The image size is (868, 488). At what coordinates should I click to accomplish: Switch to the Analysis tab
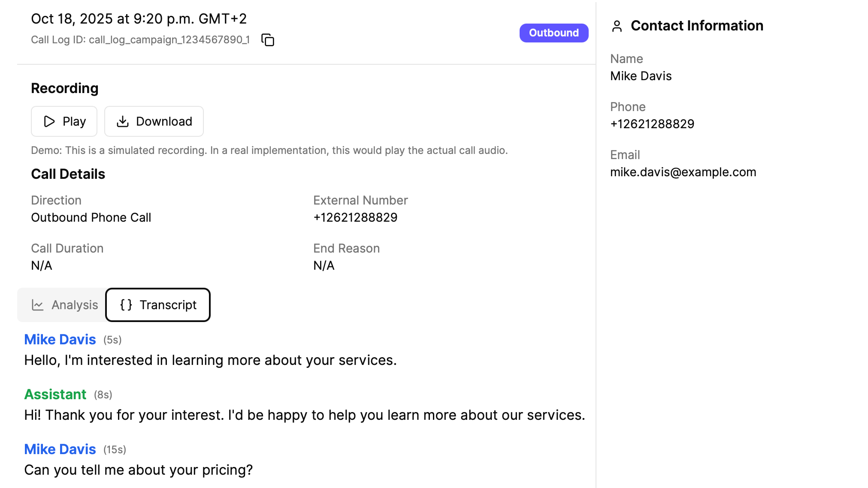(x=64, y=305)
